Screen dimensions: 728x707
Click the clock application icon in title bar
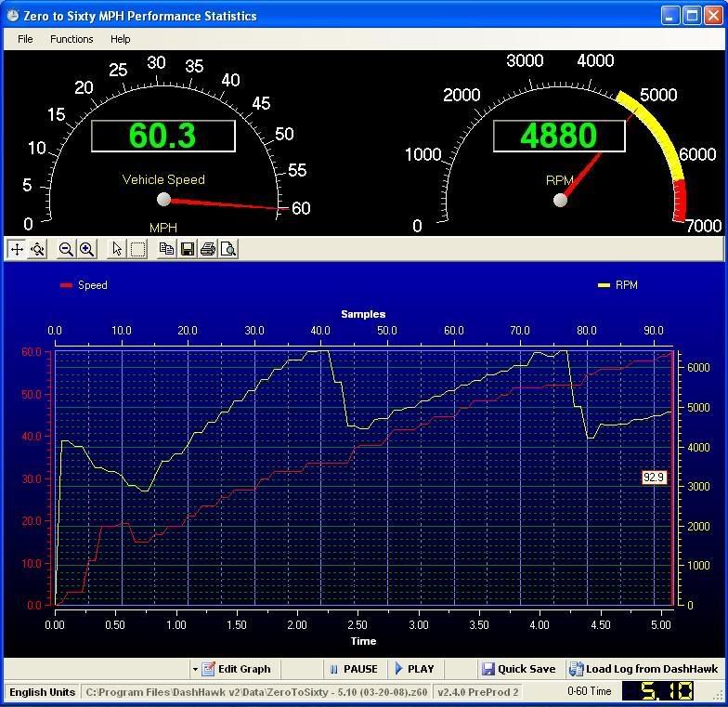pos(13,16)
